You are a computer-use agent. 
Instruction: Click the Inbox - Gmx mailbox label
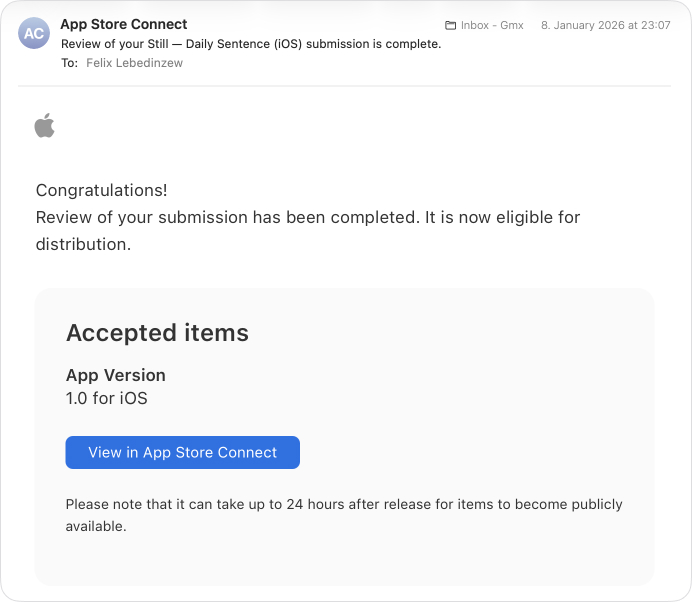point(492,26)
